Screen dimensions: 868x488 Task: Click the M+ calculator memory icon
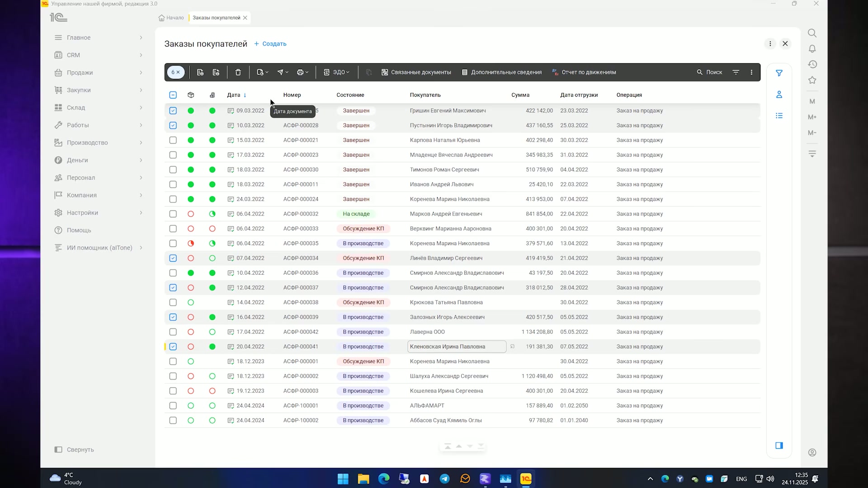[812, 117]
